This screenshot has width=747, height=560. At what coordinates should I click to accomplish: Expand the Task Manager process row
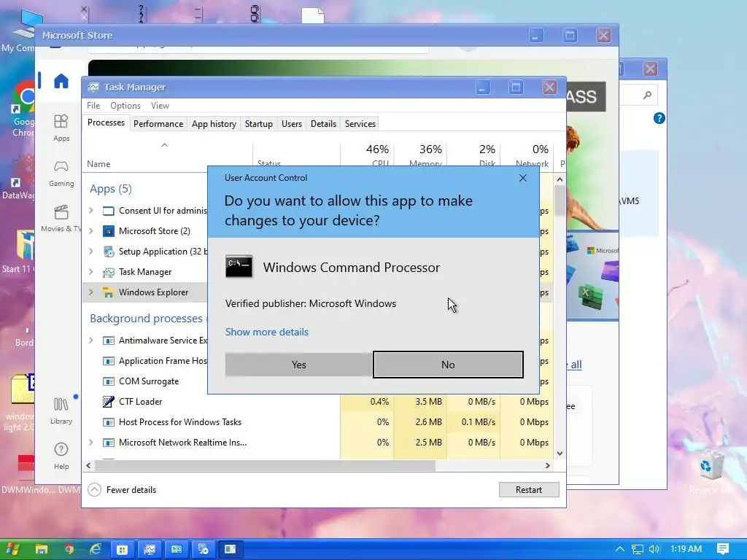tap(91, 272)
